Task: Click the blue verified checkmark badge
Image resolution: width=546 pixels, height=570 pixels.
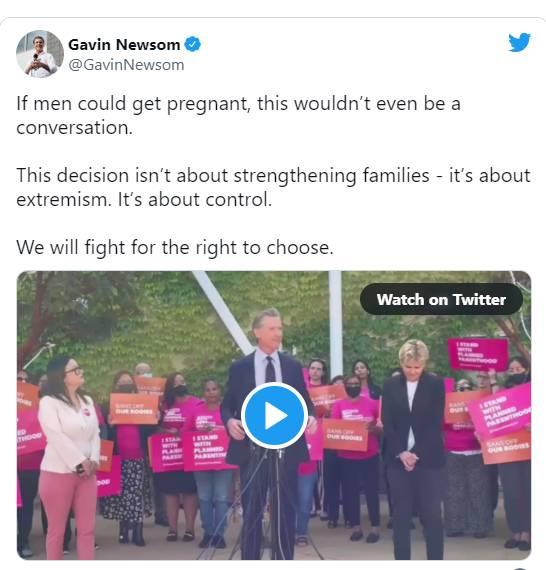Action: [193, 44]
